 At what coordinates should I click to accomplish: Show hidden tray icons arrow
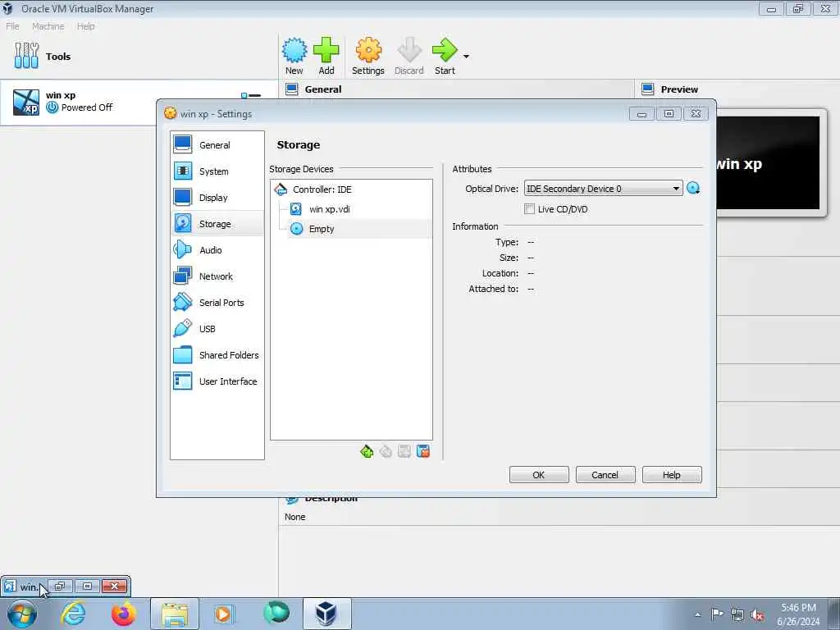[697, 614]
